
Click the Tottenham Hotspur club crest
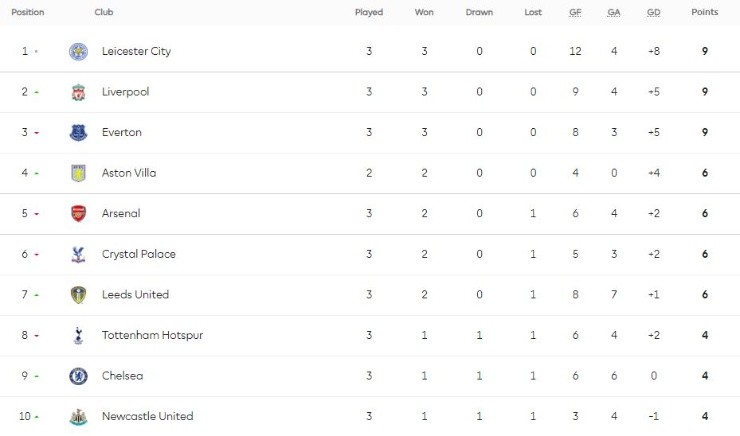click(x=78, y=335)
